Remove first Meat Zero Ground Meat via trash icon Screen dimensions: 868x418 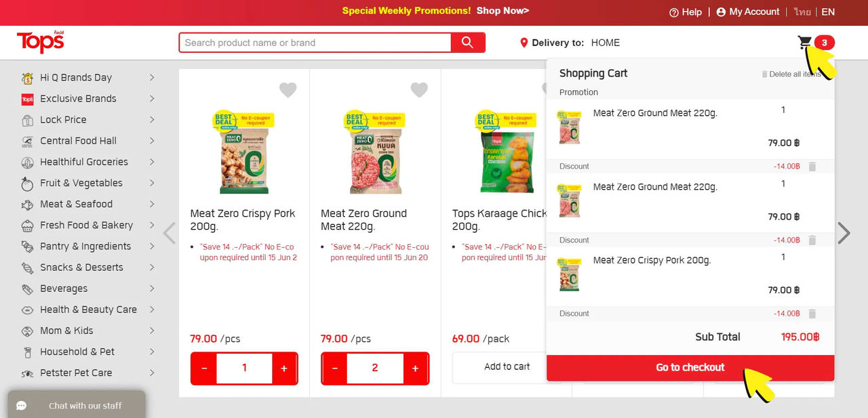click(812, 167)
